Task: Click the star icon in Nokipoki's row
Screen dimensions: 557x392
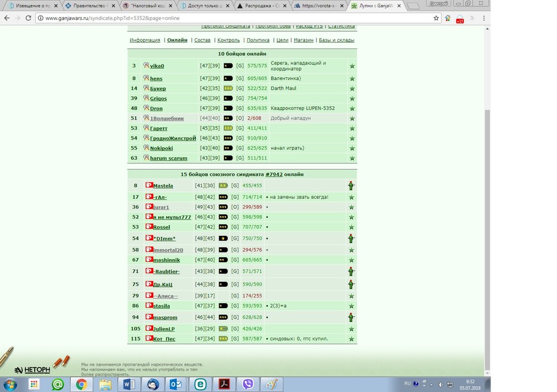Action: (352, 148)
